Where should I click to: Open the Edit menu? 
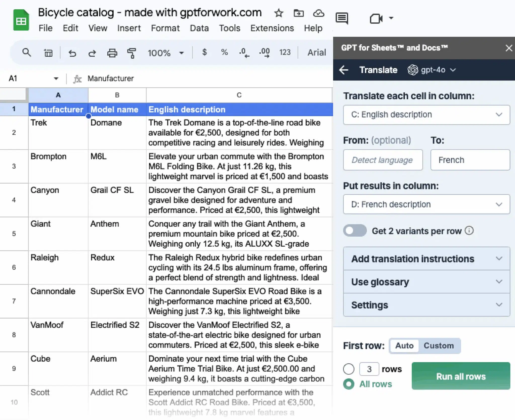click(70, 28)
